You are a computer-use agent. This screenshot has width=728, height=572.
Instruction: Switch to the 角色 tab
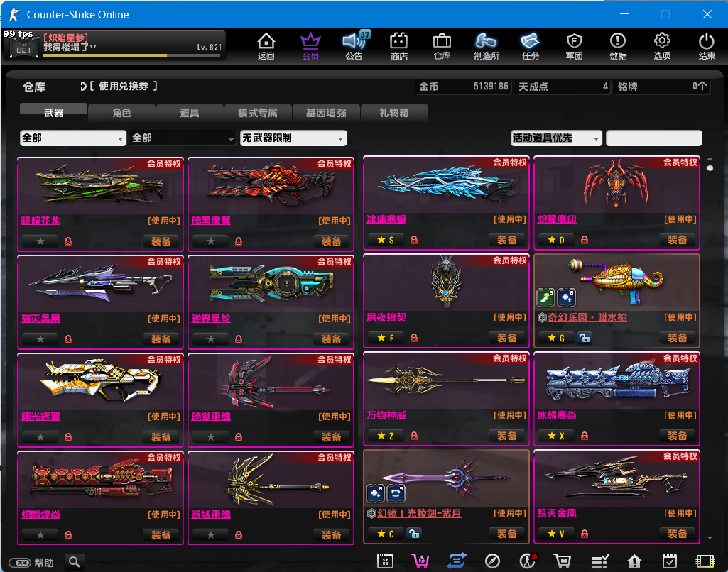pos(121,113)
